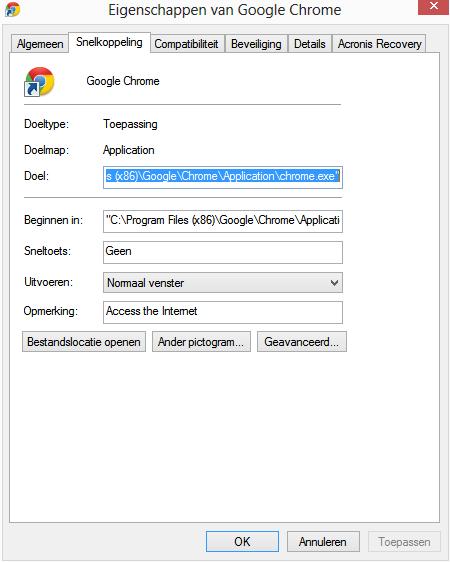Confirm with the OK button
Viewport: 450px width, 562px height.
point(242,541)
